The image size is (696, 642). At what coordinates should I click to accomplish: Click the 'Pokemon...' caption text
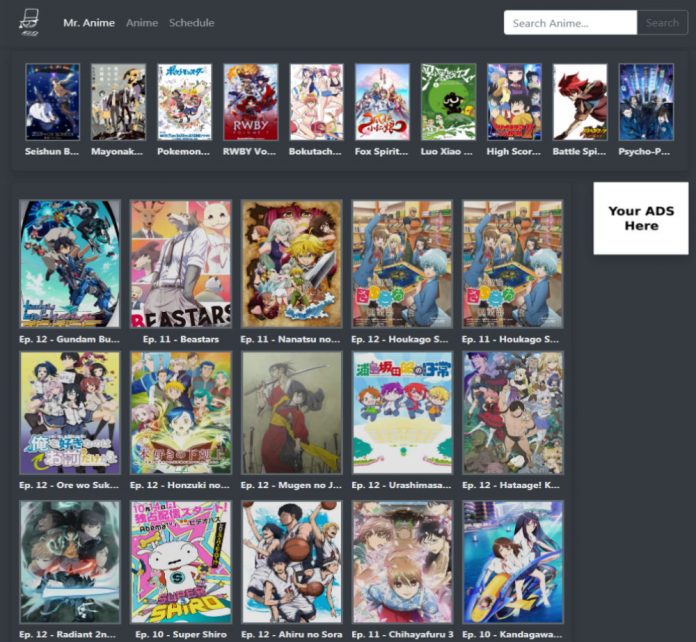183,151
